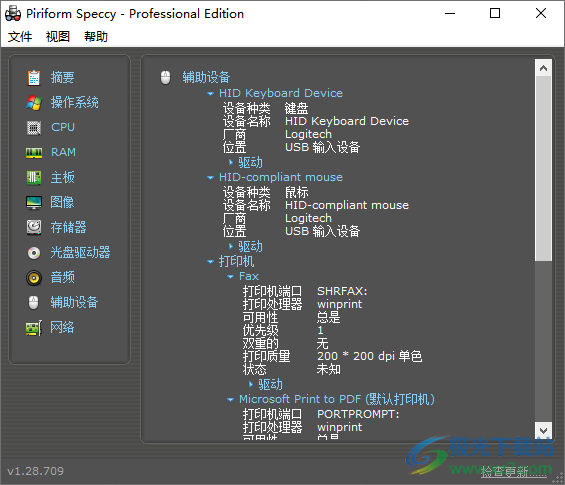
Task: Expand 驱动 under HID Keyboard Device
Action: (231, 163)
